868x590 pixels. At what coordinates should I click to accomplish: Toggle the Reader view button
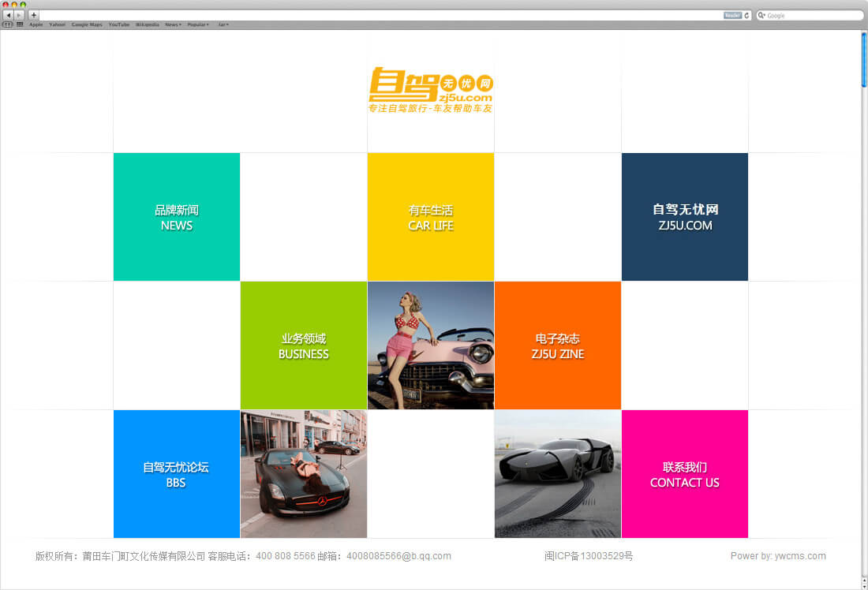(732, 15)
